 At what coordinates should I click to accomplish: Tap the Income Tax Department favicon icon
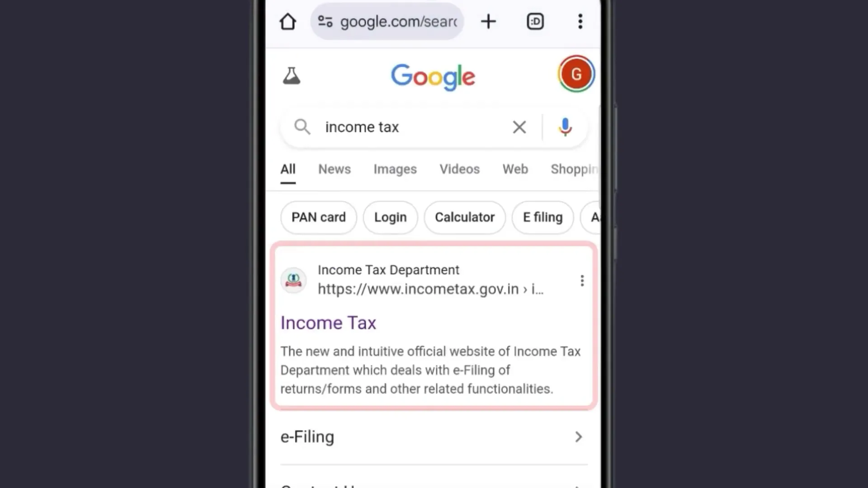pos(293,280)
